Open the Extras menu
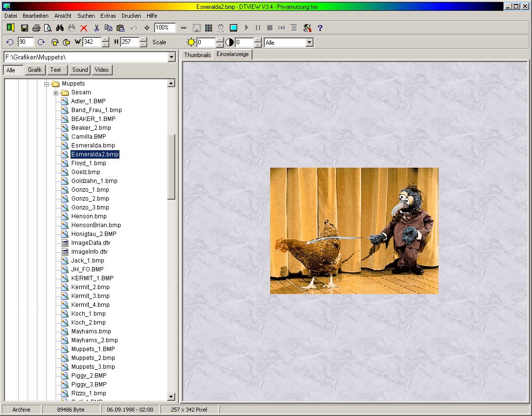Screen dimensions: 532x416 click(x=108, y=16)
